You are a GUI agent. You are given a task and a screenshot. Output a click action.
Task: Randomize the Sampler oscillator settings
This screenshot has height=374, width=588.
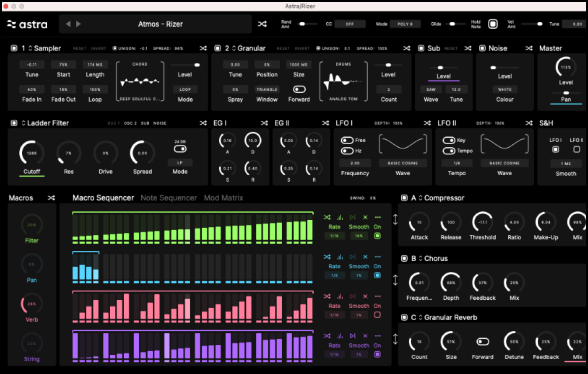[x=203, y=48]
